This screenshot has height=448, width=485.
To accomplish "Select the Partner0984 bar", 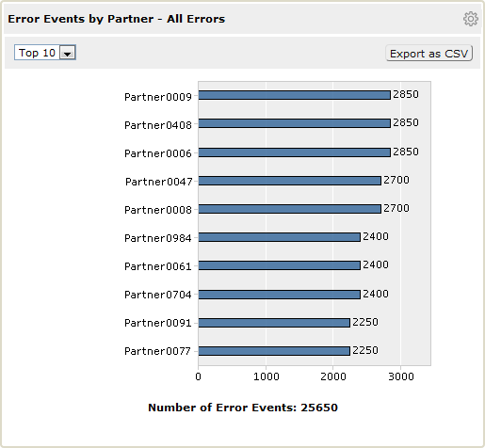I will coord(280,237).
